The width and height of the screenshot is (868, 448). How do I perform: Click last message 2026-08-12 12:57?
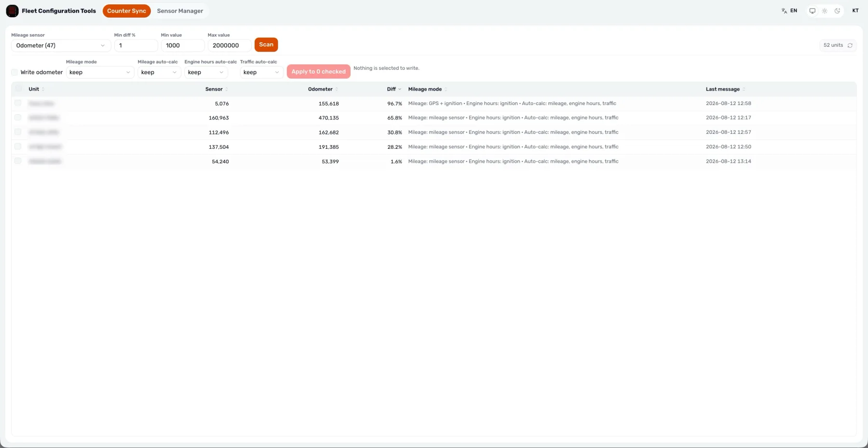click(x=728, y=132)
